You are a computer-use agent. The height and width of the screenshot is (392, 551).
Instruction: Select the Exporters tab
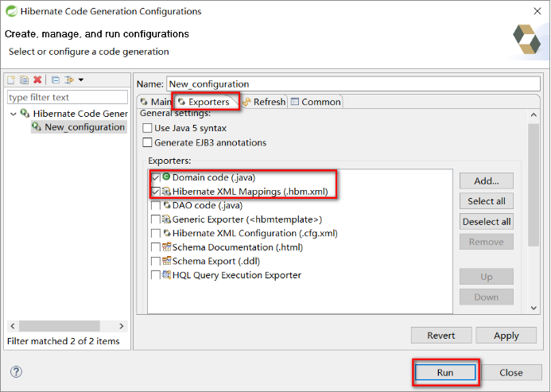[205, 102]
